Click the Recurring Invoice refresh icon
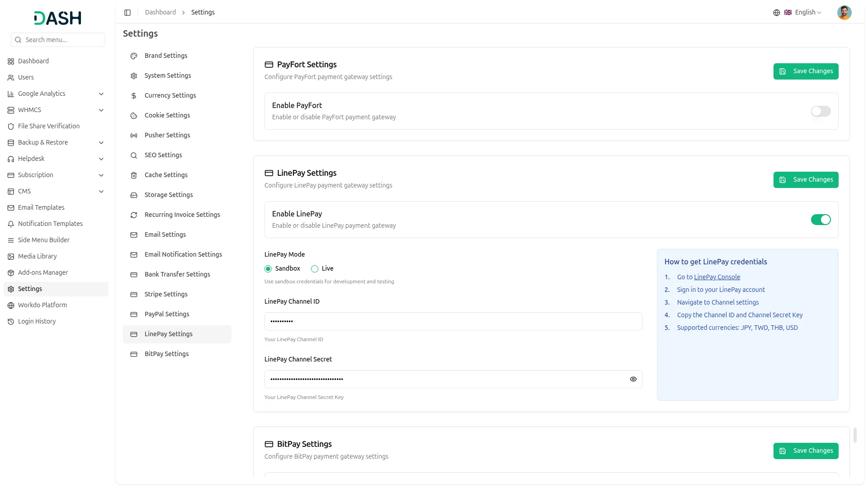 pos(134,215)
